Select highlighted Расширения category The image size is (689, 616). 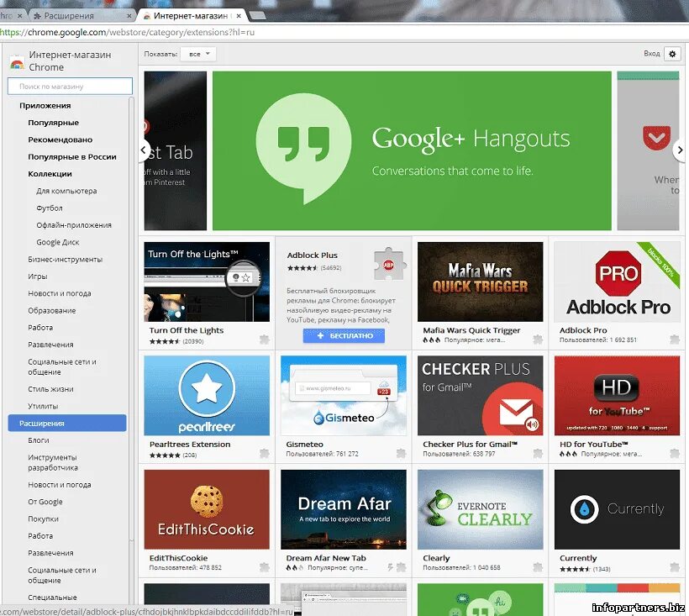tap(66, 423)
